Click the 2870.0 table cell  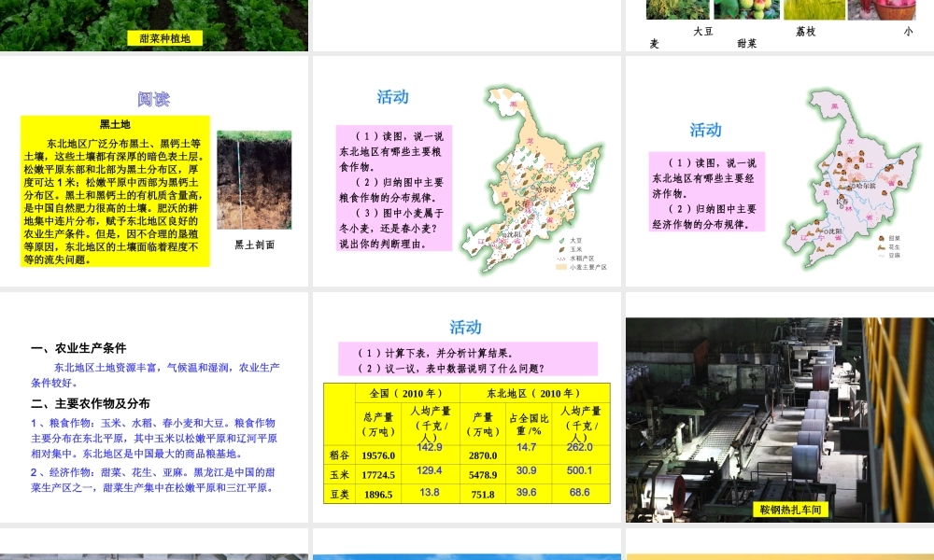483,455
